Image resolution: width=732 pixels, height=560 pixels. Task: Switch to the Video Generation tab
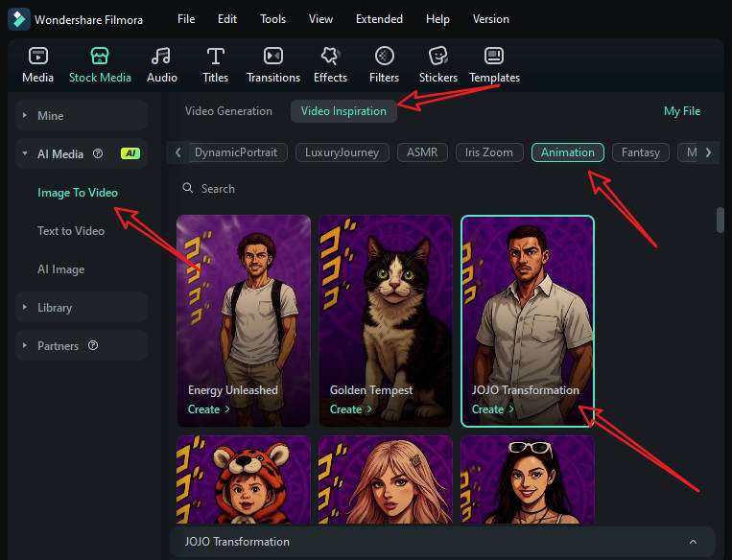point(228,111)
